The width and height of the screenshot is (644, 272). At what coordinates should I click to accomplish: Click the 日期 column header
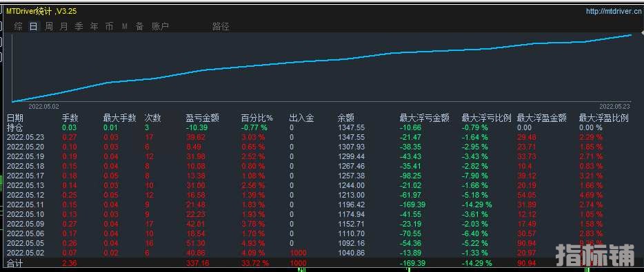(15, 118)
